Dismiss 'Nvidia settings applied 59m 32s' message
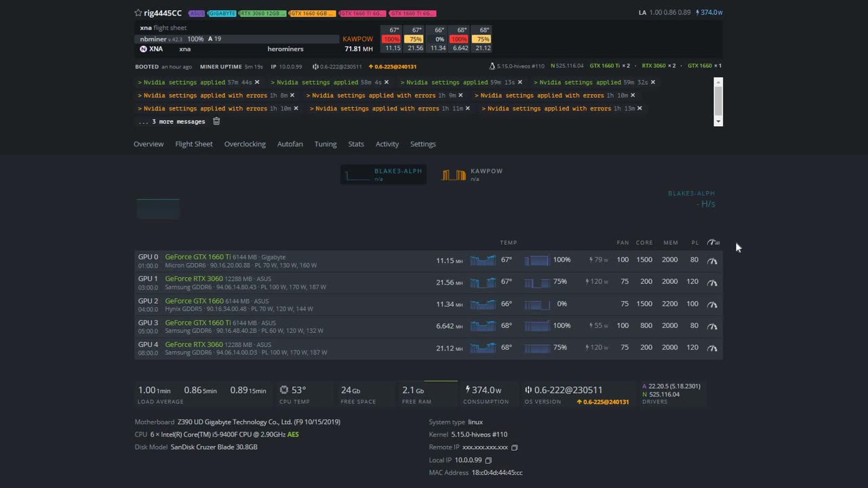 (x=653, y=82)
